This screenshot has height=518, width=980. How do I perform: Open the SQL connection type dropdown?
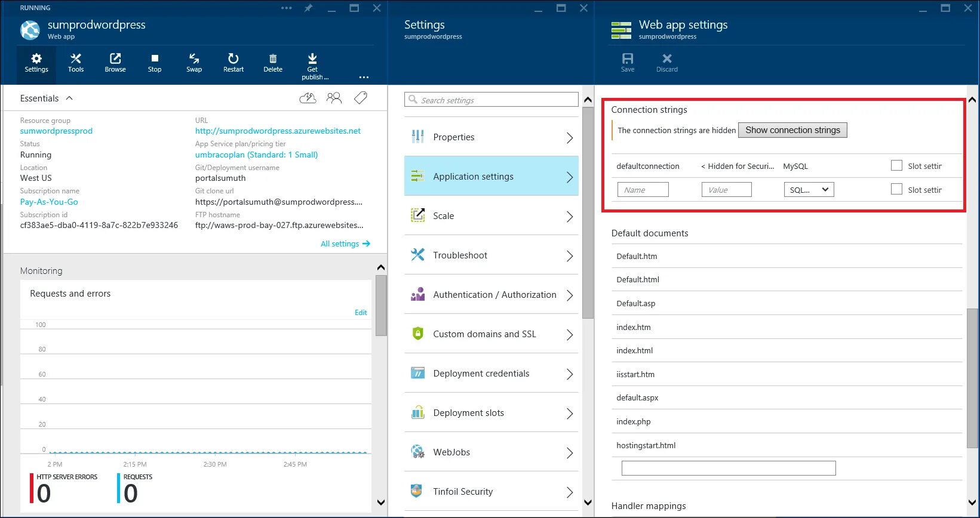[x=809, y=190]
